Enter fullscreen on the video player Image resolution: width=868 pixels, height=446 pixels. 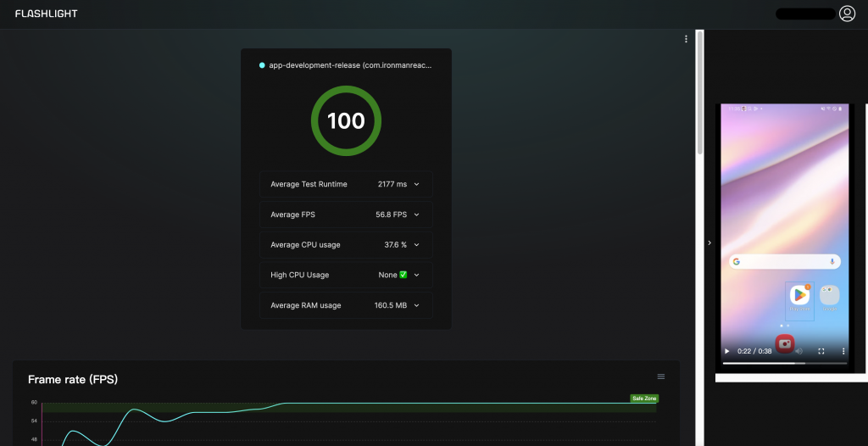(x=821, y=351)
